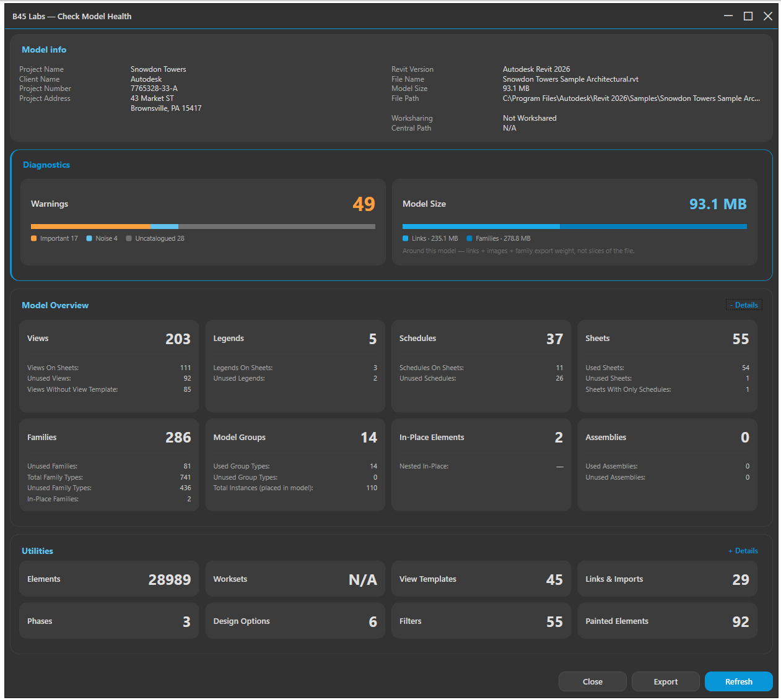This screenshot has height=700, width=781.
Task: Click 'Total Family Types:' row label
Action: [x=55, y=477]
